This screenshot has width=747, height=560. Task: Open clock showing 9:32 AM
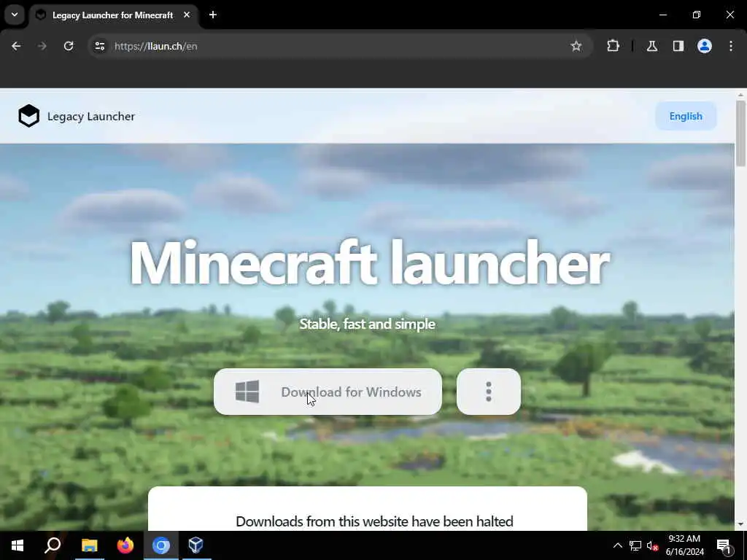point(684,545)
